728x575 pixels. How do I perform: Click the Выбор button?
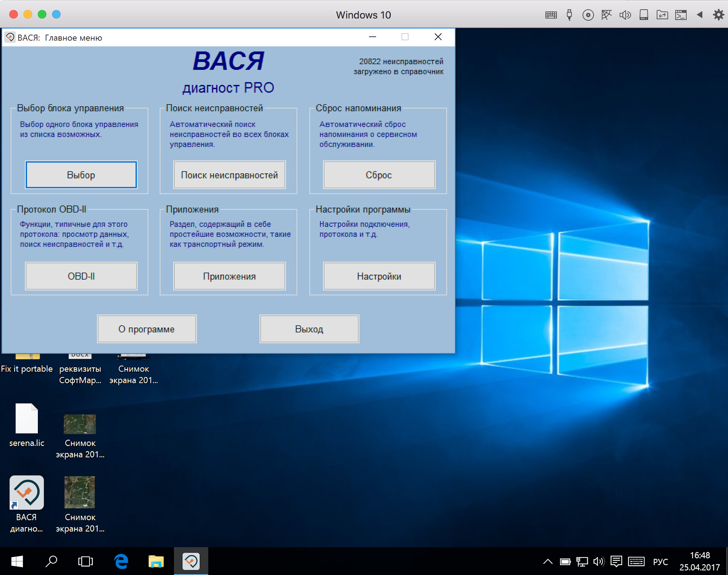pyautogui.click(x=81, y=175)
